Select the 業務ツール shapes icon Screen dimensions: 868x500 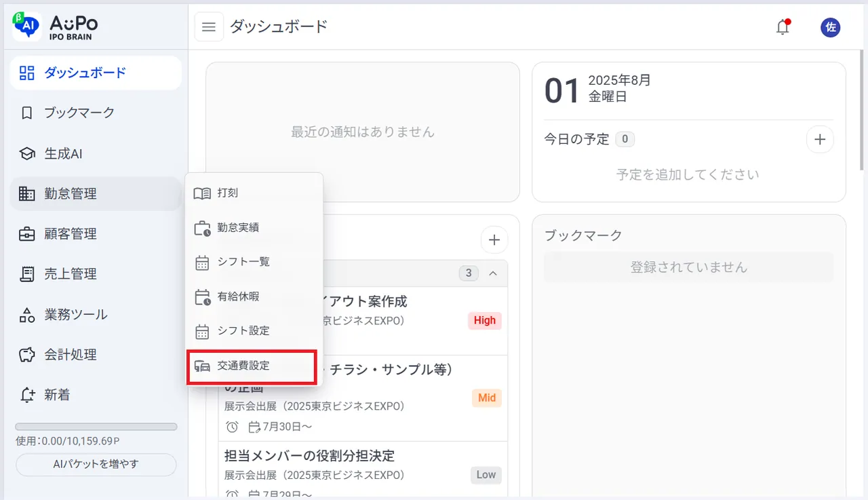26,315
